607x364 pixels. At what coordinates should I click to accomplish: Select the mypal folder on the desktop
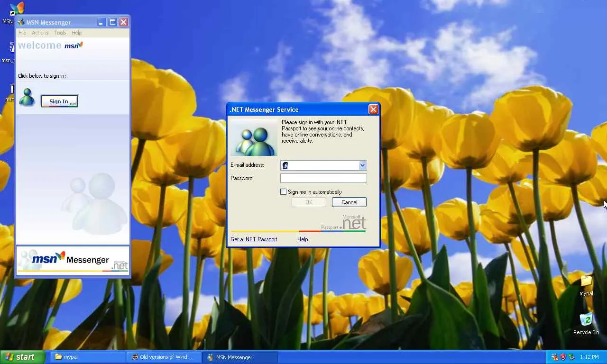point(586,286)
